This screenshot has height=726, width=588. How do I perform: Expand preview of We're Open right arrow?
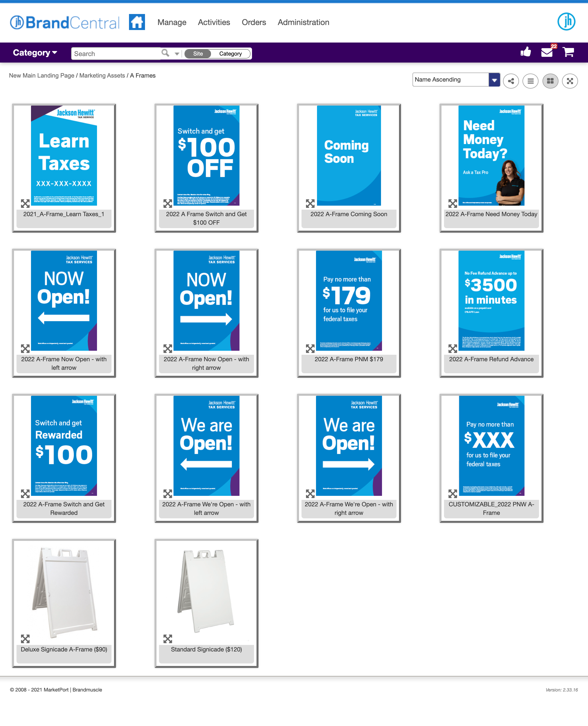[310, 494]
